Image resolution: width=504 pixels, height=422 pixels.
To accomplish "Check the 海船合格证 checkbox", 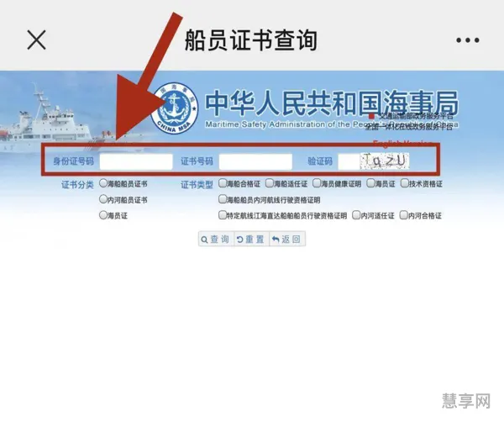I will tap(223, 183).
